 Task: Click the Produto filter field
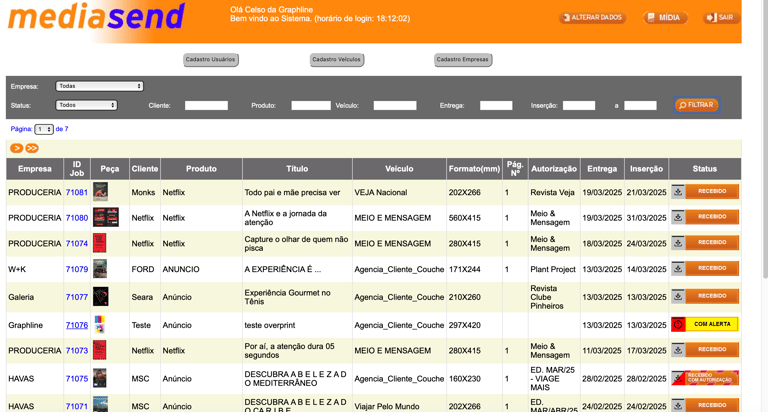tap(311, 105)
